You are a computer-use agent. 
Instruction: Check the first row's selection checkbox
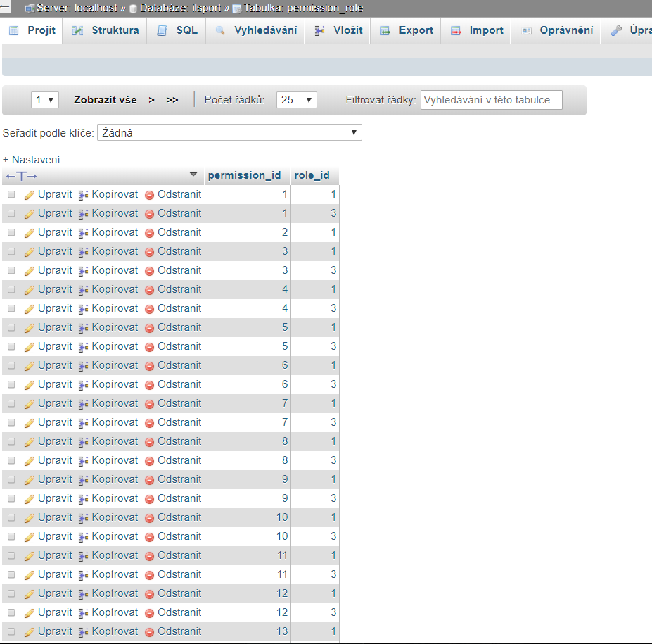tap(10, 194)
